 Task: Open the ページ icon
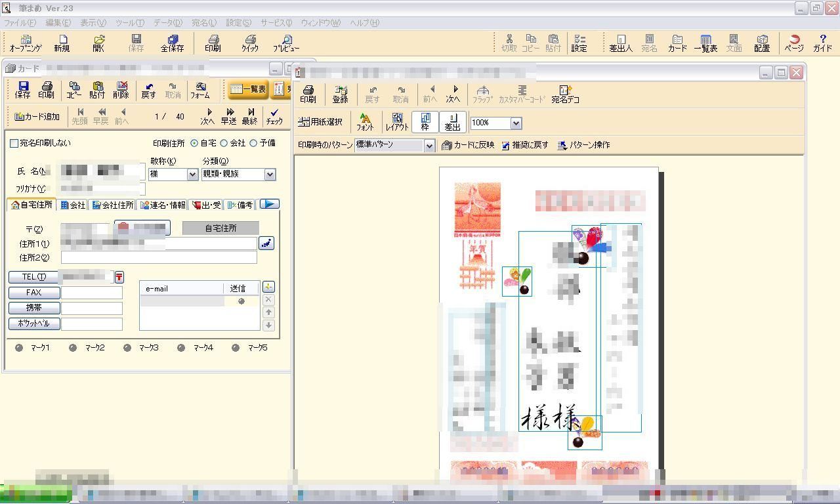(794, 43)
